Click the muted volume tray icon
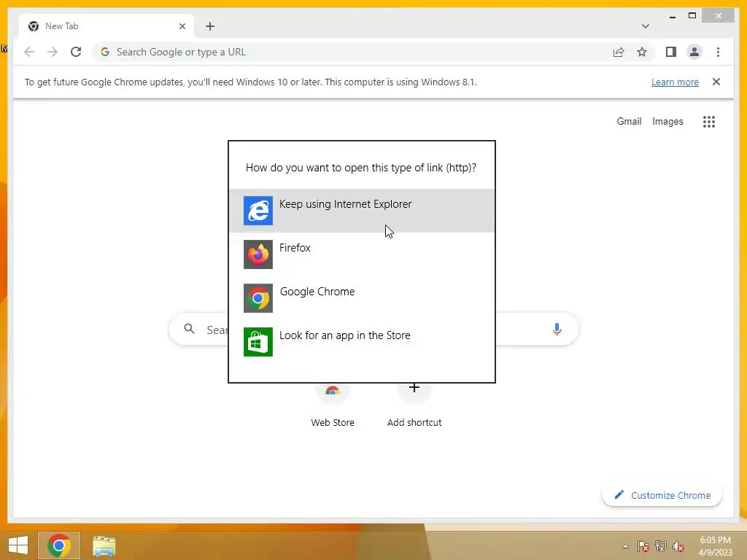 678,546
